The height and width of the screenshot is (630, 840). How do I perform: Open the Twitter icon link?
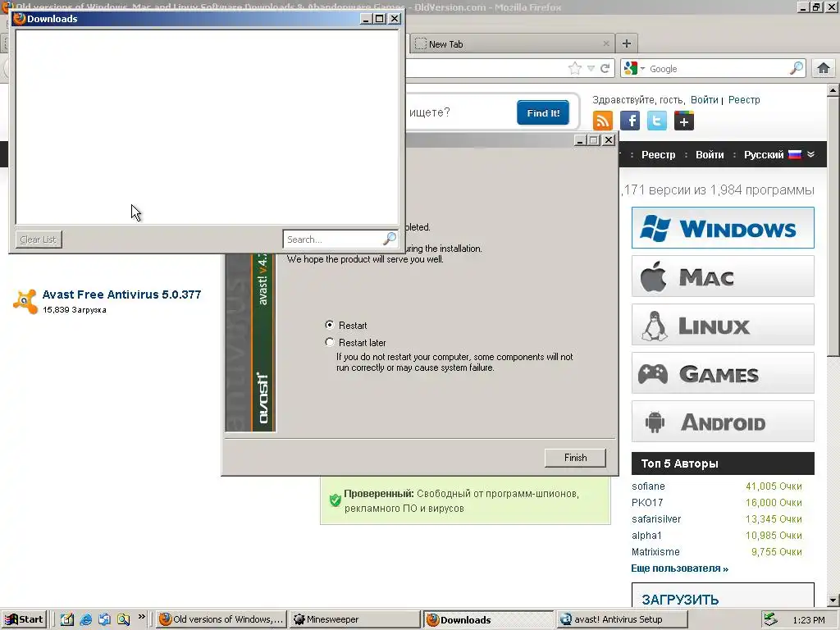(x=657, y=121)
